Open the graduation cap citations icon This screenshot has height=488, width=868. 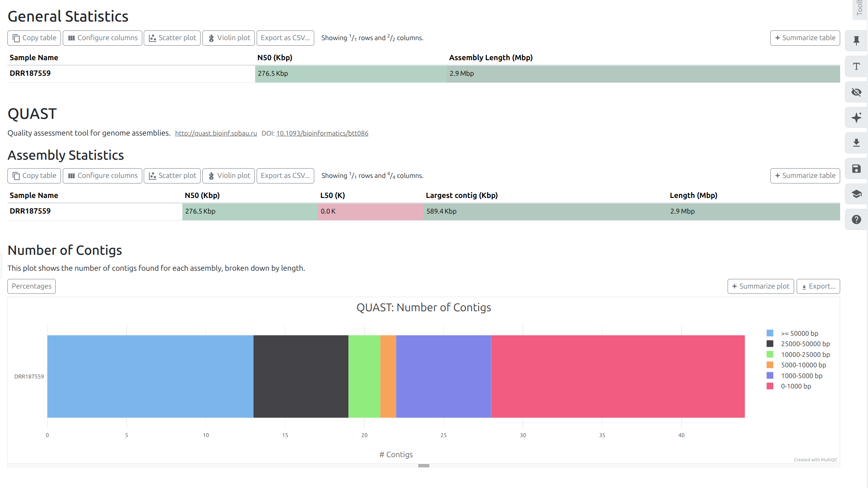[856, 194]
